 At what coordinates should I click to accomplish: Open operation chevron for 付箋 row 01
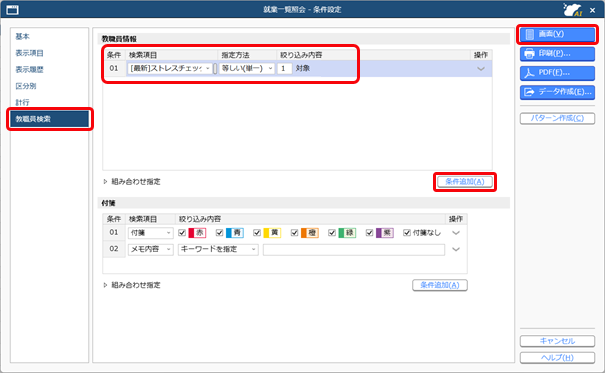click(456, 233)
